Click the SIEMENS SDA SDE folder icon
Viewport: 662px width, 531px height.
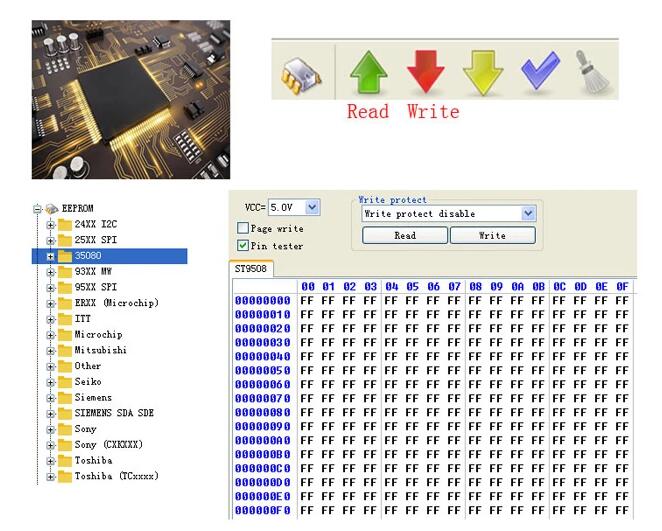click(x=65, y=413)
